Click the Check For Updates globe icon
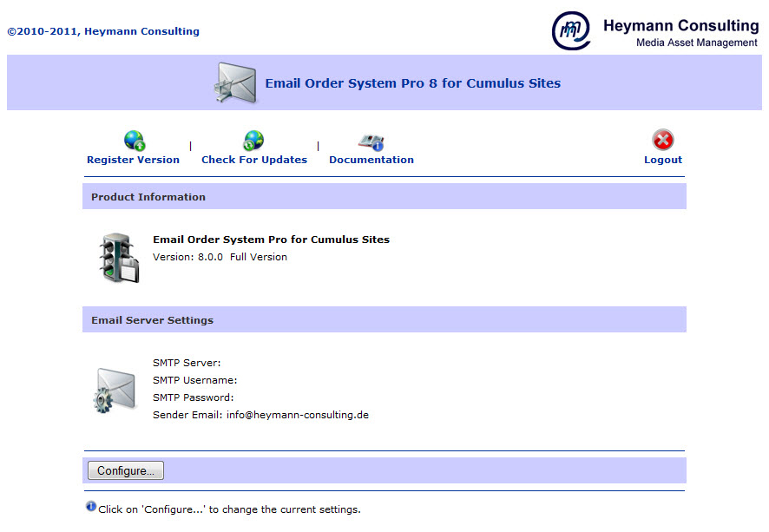Viewport: 769px width, 532px height. tap(253, 141)
